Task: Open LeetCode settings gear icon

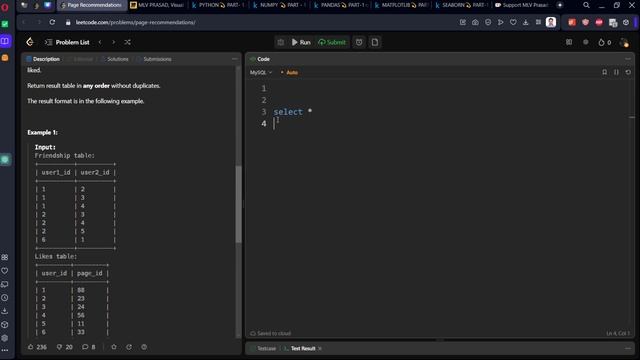Action: coord(586,42)
